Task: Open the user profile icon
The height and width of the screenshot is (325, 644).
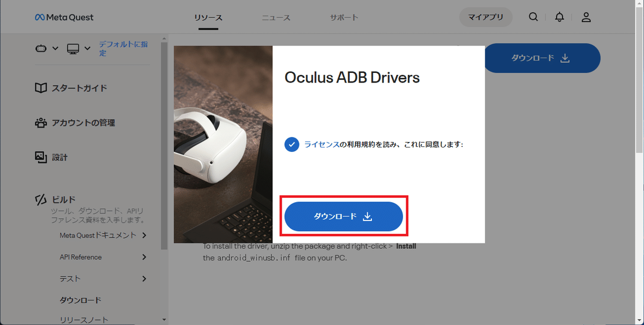Action: pyautogui.click(x=586, y=17)
